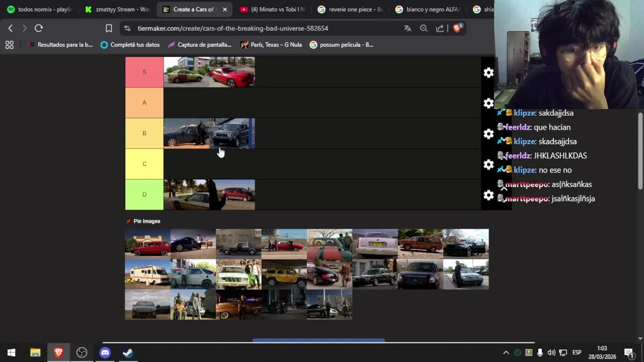Open Discord from the taskbar
644x362 pixels.
pos(105,352)
